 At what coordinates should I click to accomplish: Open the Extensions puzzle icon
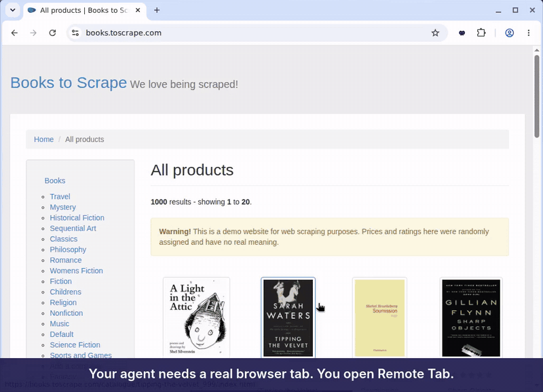(481, 33)
